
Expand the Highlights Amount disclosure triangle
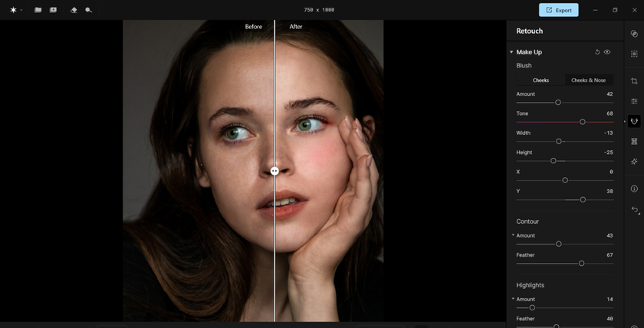[513, 299]
